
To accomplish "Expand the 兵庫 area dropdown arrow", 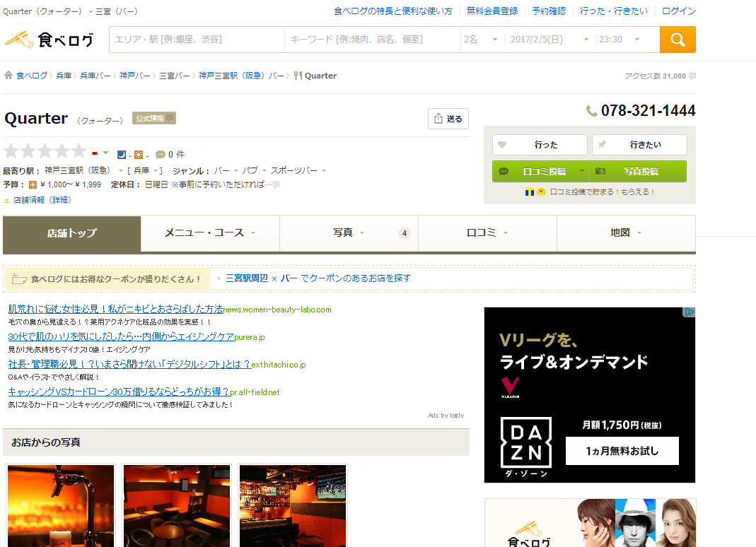I will click(x=156, y=170).
